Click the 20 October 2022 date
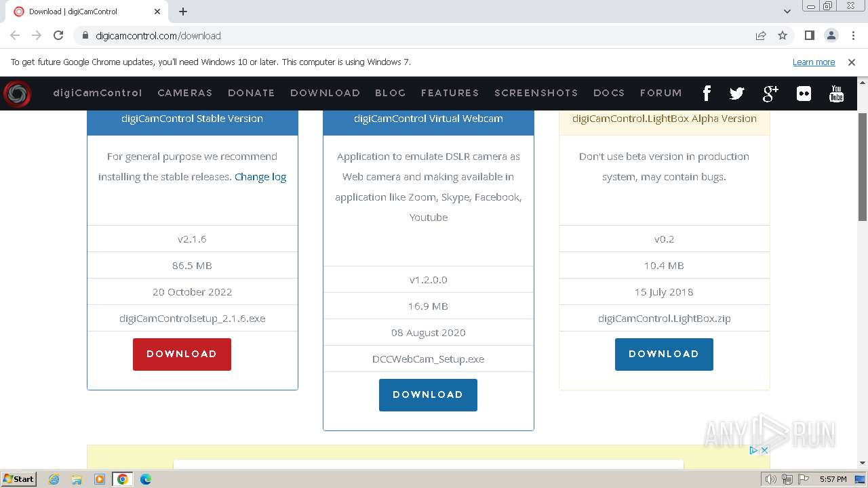The image size is (868, 488). click(193, 292)
